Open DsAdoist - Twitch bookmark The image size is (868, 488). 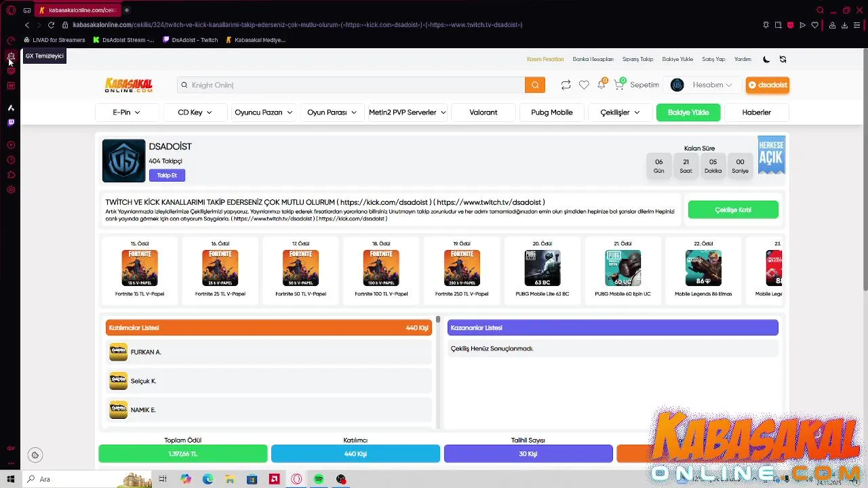coord(191,40)
